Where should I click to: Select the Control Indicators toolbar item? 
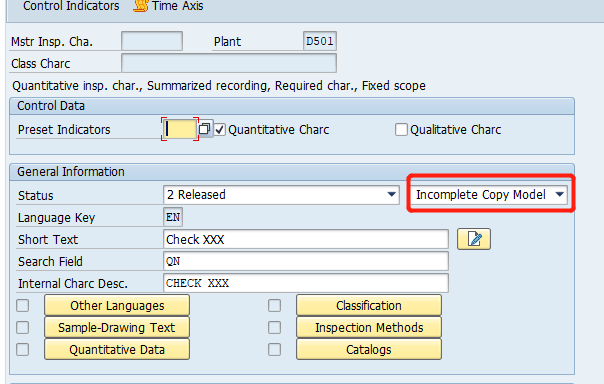pyautogui.click(x=71, y=6)
